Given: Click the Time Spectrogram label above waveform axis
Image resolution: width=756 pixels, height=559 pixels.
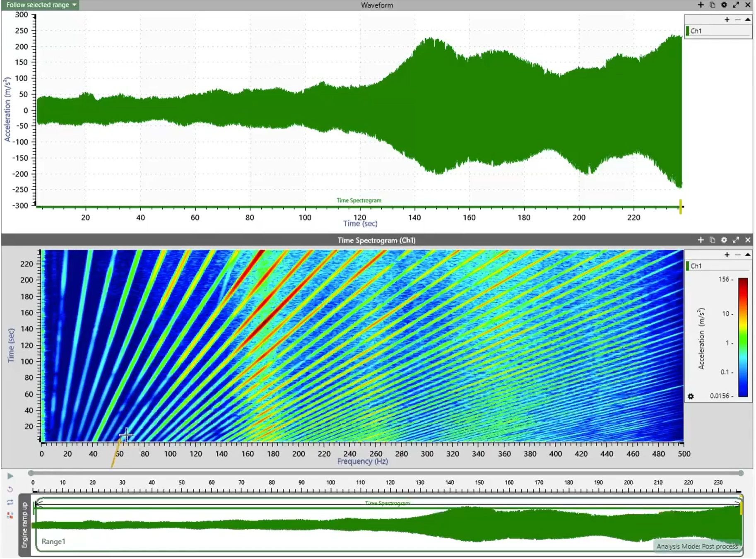Looking at the screenshot, I should click(359, 200).
